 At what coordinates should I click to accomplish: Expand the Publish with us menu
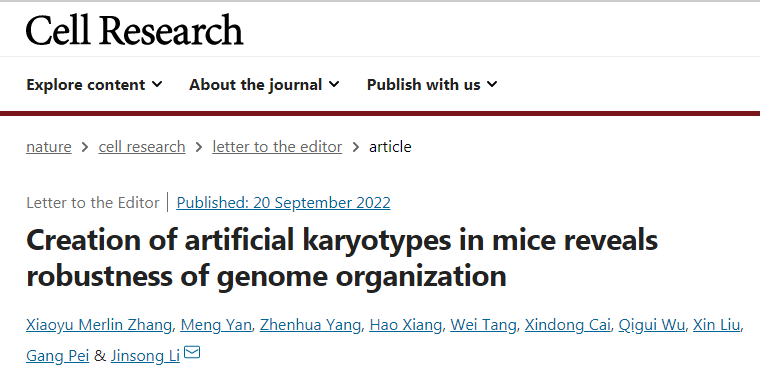coord(432,85)
